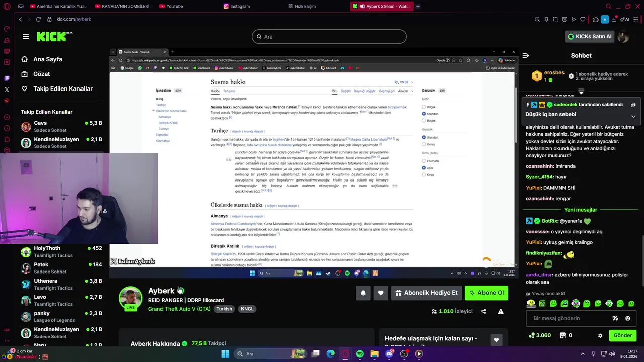Expand the pinned message chevron

633,116
